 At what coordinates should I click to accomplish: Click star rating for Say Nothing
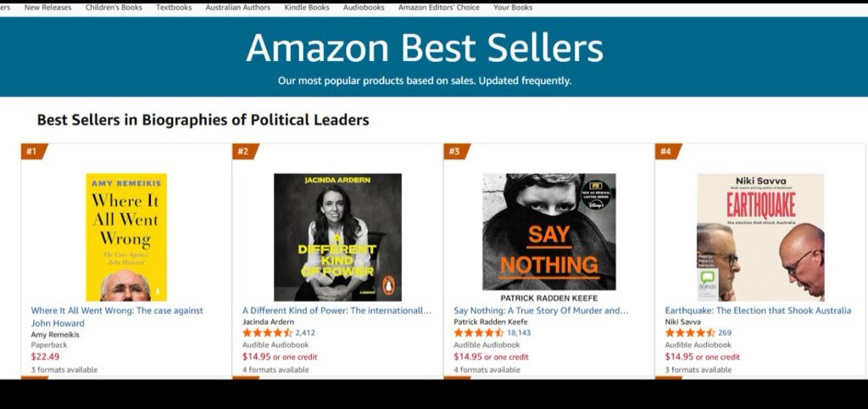click(479, 333)
